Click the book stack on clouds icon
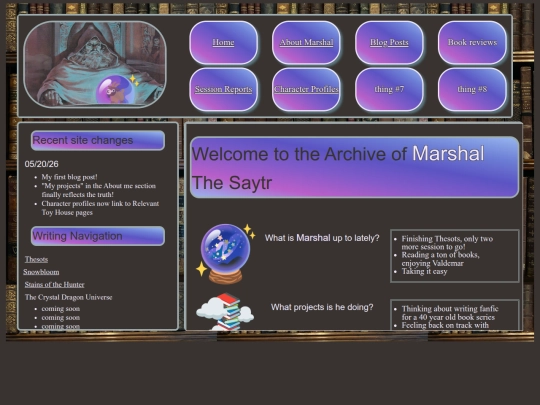This screenshot has height=405, width=540. coord(225,311)
